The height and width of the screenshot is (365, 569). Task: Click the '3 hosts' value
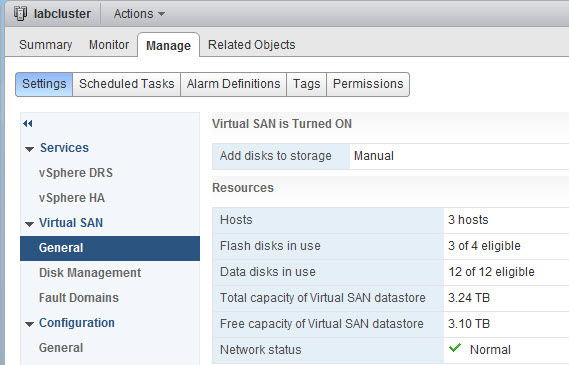tap(468, 220)
